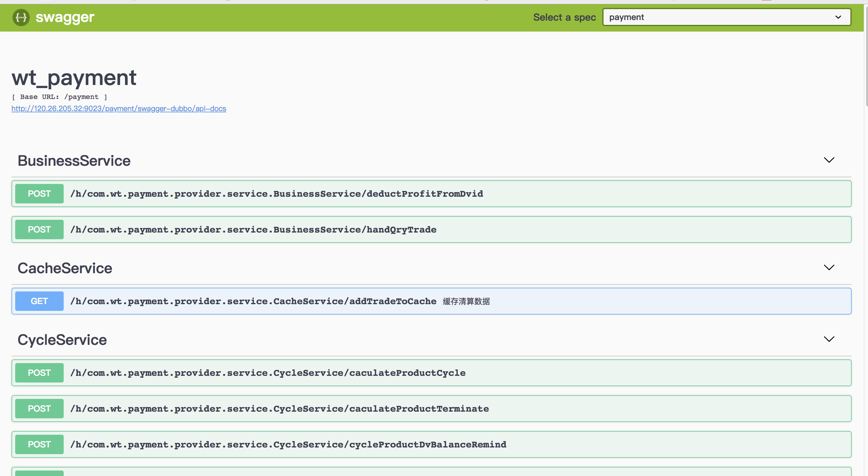Click the Swagger logo icon
868x476 pixels.
click(21, 17)
